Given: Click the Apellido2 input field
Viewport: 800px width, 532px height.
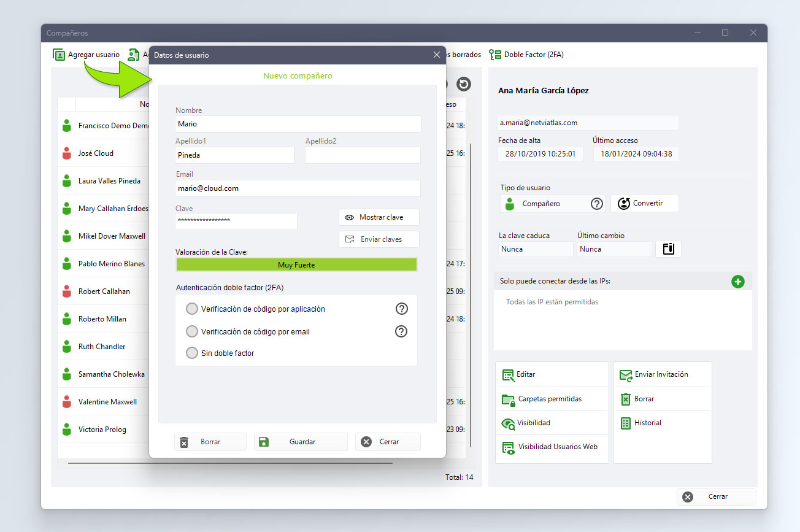Looking at the screenshot, I should tap(363, 155).
